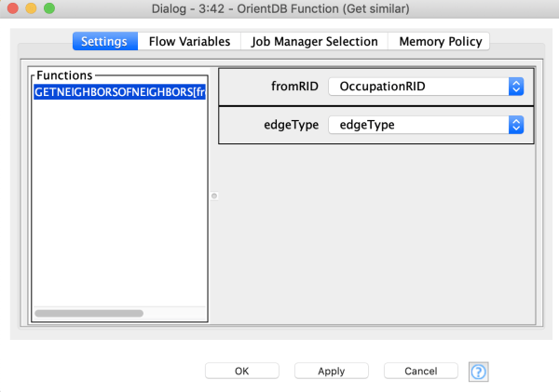Switch to the Memory Policy tab

439,41
